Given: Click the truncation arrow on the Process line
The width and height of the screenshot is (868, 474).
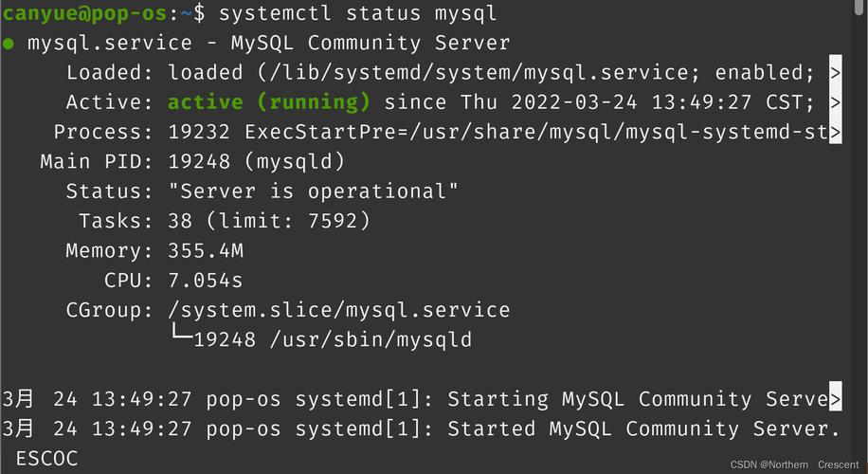Looking at the screenshot, I should pyautogui.click(x=835, y=133).
